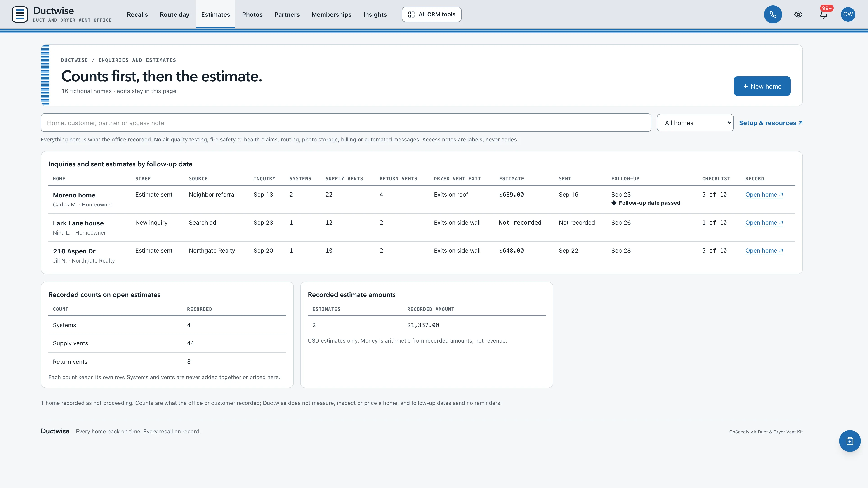Expand the All homes dropdown

[x=695, y=123]
